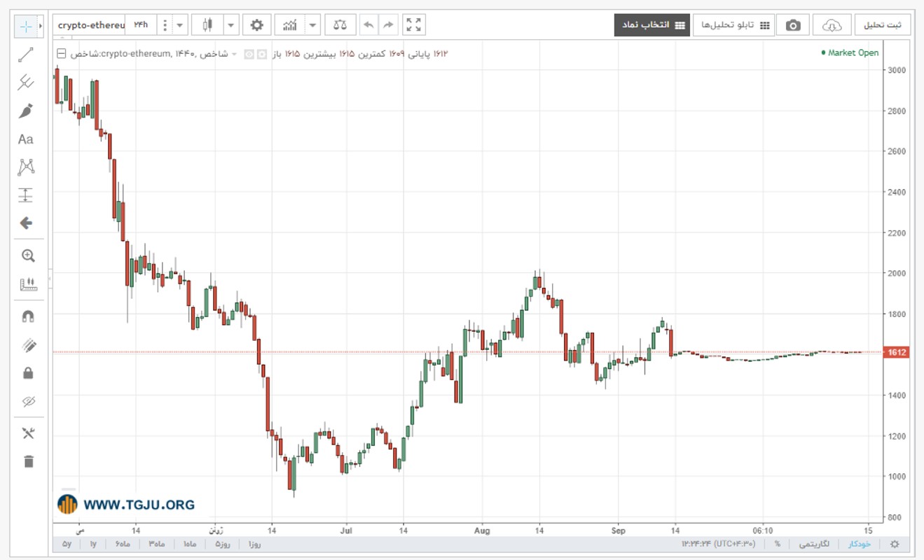Viewport: 924px width, 560px height.
Task: Toggle fullscreen mode for the chart
Action: (414, 25)
